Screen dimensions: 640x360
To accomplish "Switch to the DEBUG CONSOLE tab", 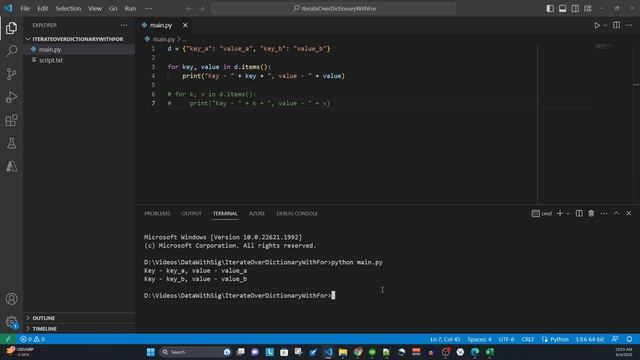I will [297, 213].
